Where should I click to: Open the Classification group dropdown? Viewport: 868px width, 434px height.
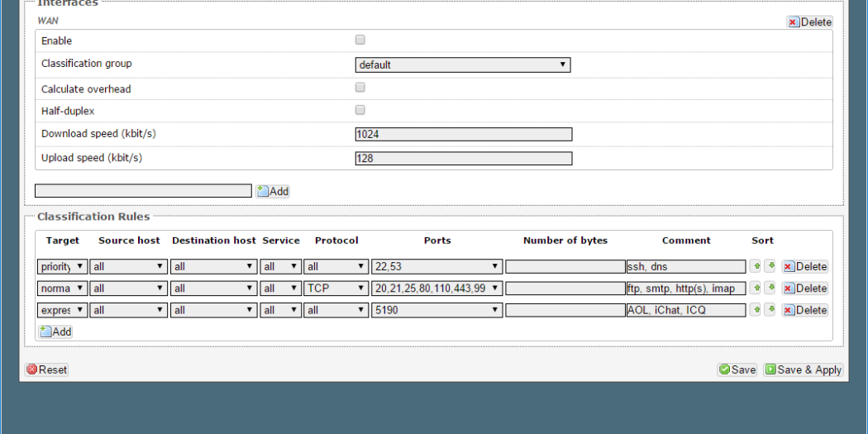click(x=463, y=64)
